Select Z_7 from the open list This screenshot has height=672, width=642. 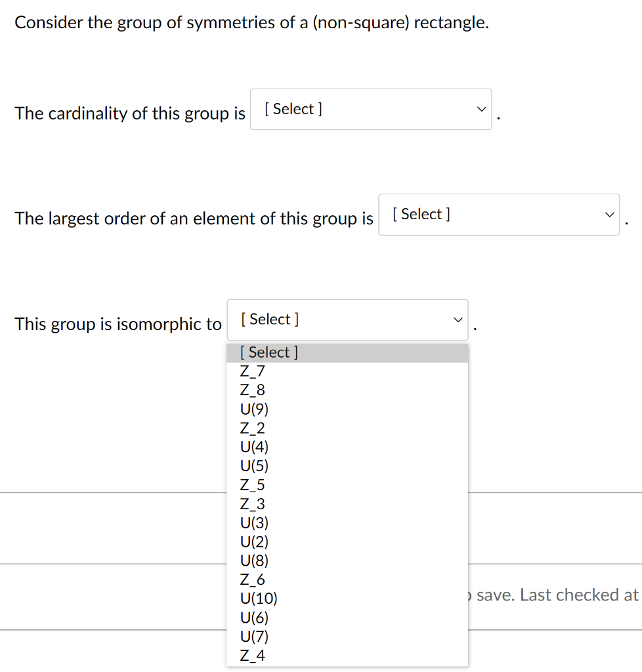click(253, 371)
